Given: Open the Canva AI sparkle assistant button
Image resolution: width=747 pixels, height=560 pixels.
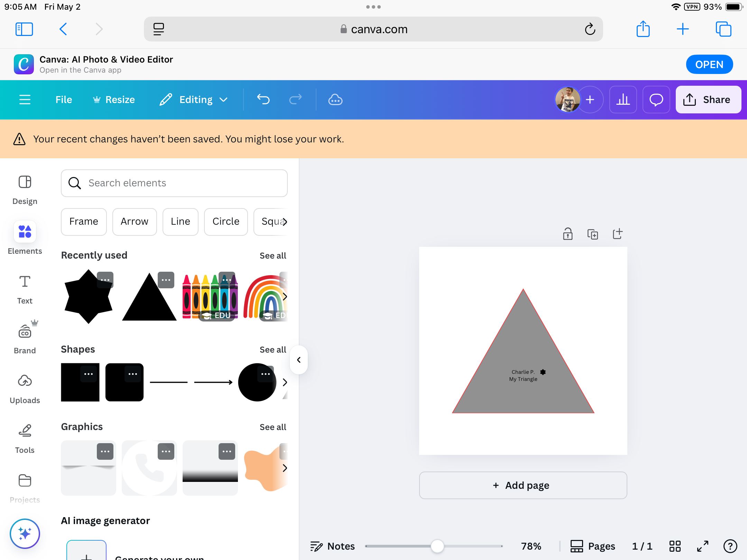Looking at the screenshot, I should tap(25, 533).
